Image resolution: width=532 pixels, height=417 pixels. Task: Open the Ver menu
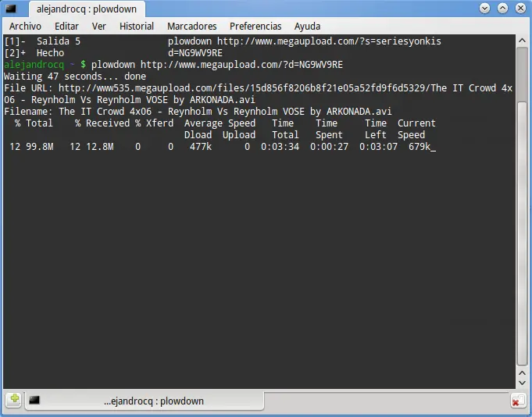point(98,26)
